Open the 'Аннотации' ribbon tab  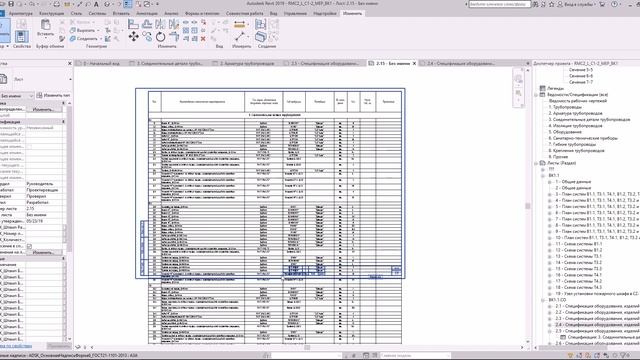(x=147, y=13)
